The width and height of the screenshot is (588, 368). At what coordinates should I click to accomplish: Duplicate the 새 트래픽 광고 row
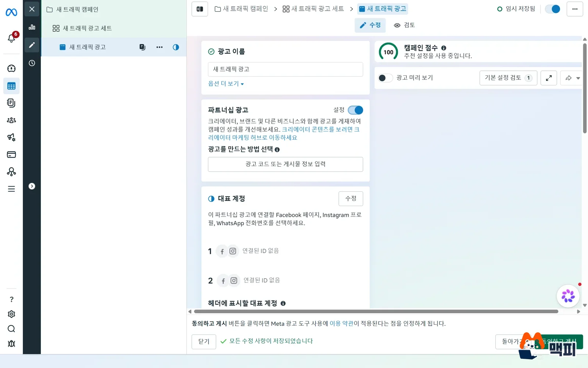click(143, 47)
